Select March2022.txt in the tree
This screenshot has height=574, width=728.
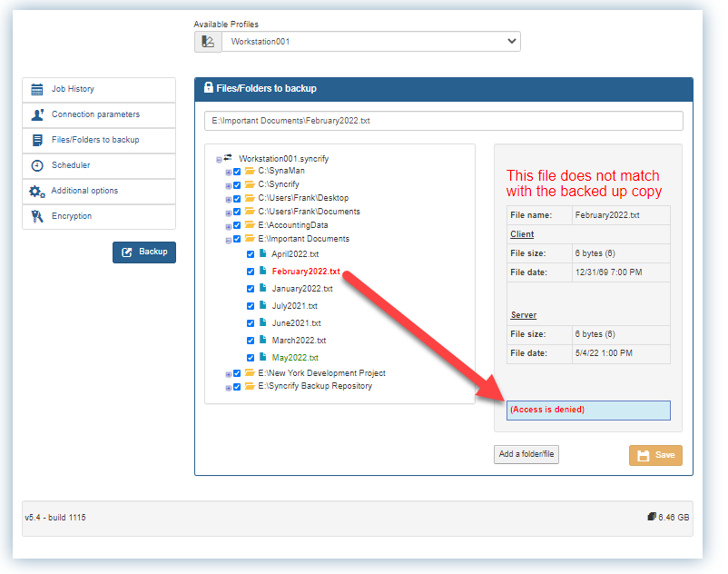pos(299,341)
